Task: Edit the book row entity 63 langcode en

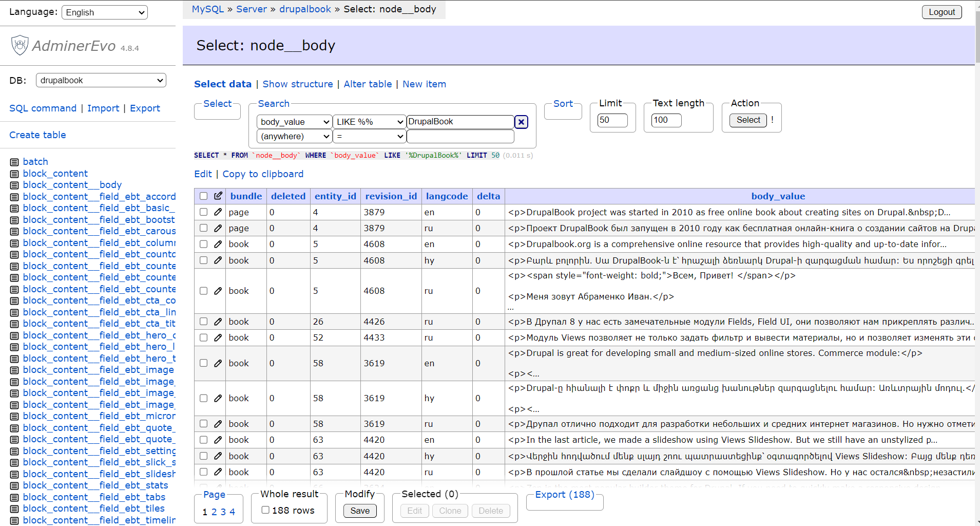Action: tap(218, 440)
